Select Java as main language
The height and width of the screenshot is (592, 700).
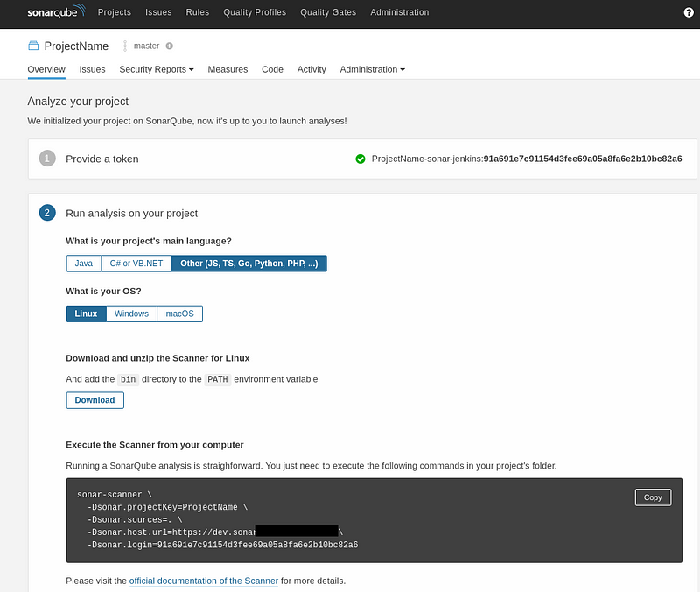pyautogui.click(x=83, y=264)
